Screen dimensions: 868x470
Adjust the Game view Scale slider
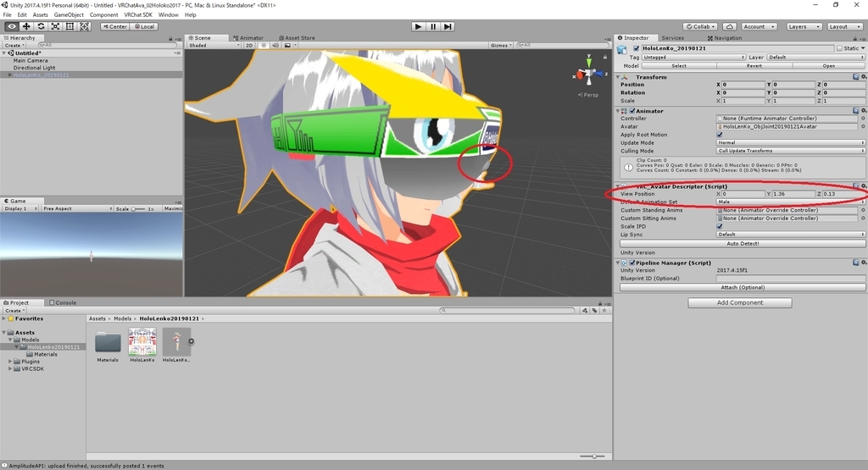click(138, 209)
